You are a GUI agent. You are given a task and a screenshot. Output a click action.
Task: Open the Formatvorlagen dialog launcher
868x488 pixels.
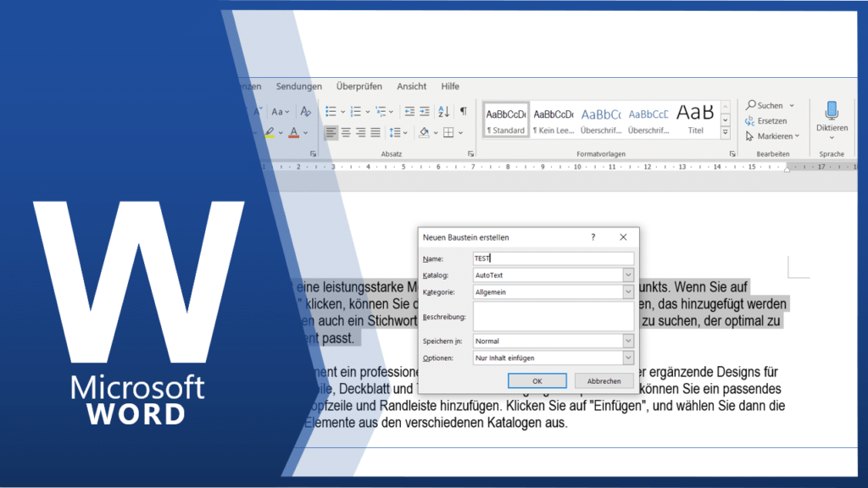(732, 154)
